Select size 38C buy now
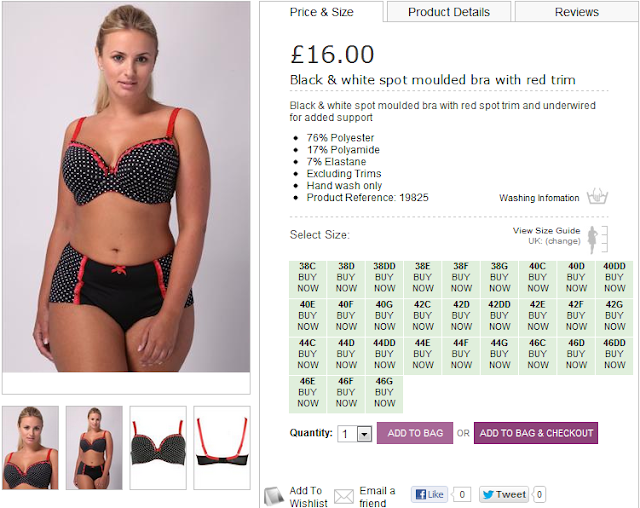The height and width of the screenshot is (508, 640). pos(307,277)
